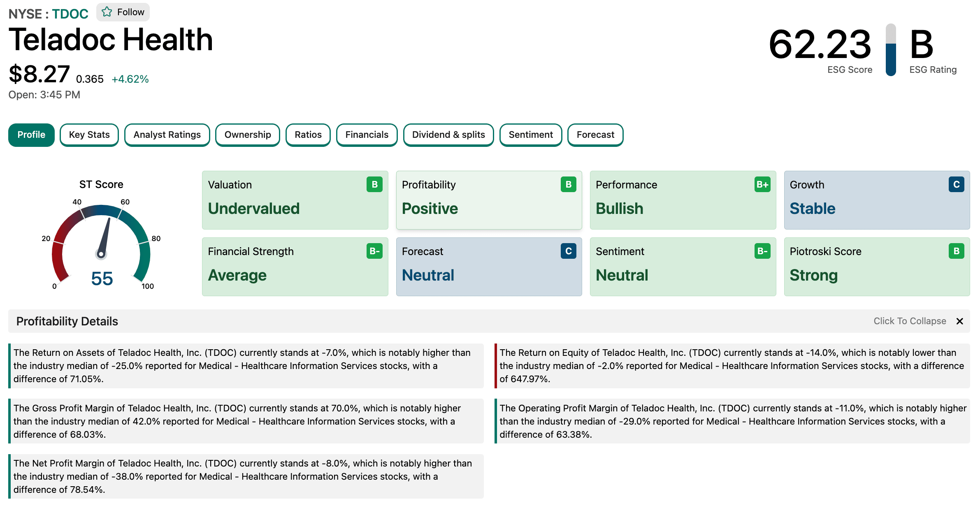The image size is (980, 506).
Task: Click the Forecast C grade badge
Action: pyautogui.click(x=568, y=251)
